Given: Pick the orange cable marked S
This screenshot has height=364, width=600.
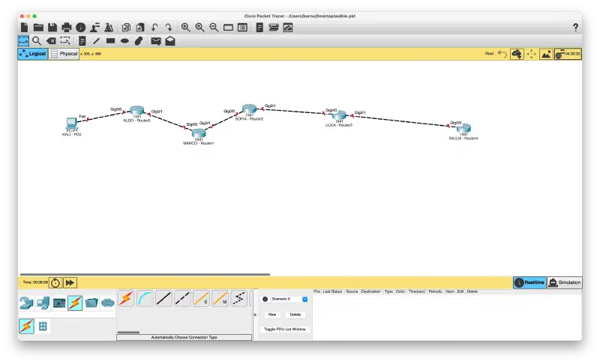Looking at the screenshot, I should click(x=201, y=298).
